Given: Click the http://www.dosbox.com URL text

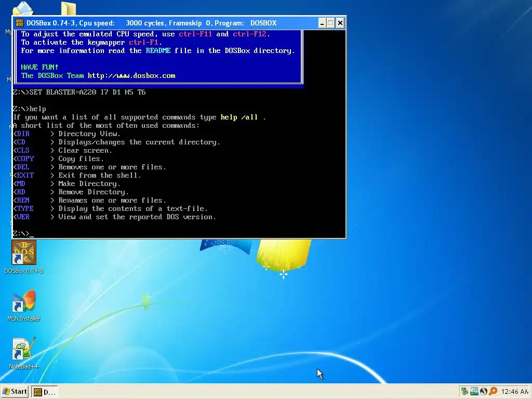Looking at the screenshot, I should tap(131, 76).
